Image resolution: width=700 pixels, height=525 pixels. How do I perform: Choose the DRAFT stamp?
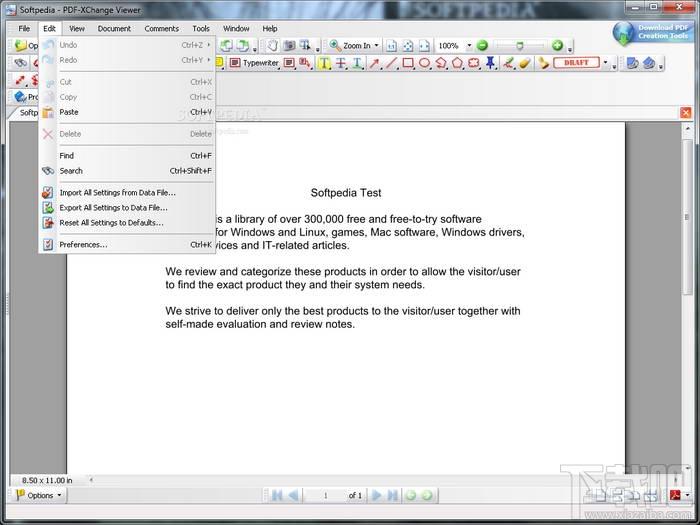point(576,62)
